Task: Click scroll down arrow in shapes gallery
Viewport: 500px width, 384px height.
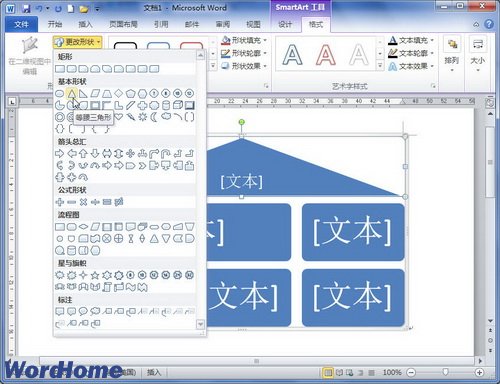Action: (200, 324)
